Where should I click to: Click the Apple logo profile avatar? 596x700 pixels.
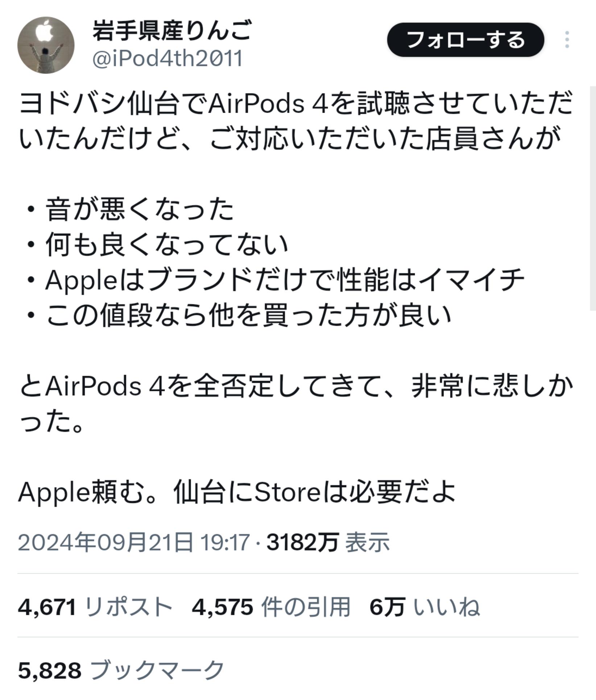pos(46,45)
